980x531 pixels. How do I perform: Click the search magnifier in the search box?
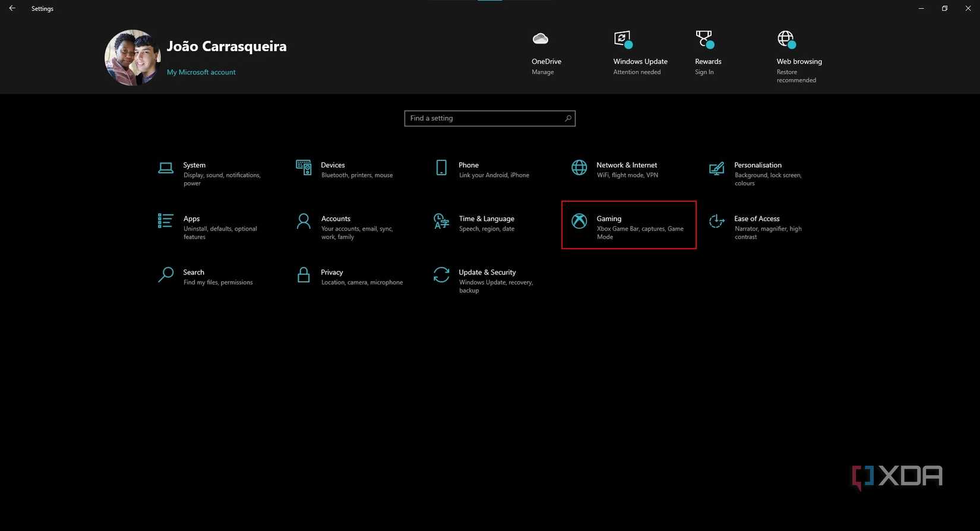[568, 118]
